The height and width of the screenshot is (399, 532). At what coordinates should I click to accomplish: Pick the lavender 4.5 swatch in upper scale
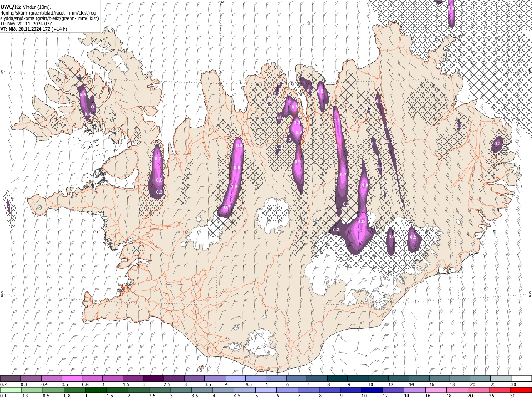(x=255, y=379)
